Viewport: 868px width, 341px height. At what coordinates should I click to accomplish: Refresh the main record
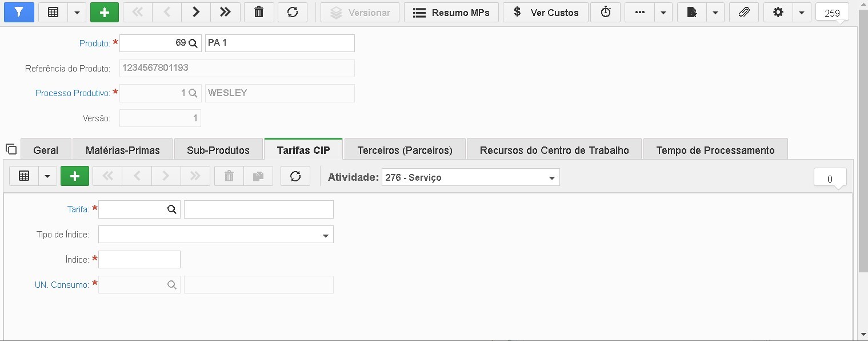click(293, 12)
